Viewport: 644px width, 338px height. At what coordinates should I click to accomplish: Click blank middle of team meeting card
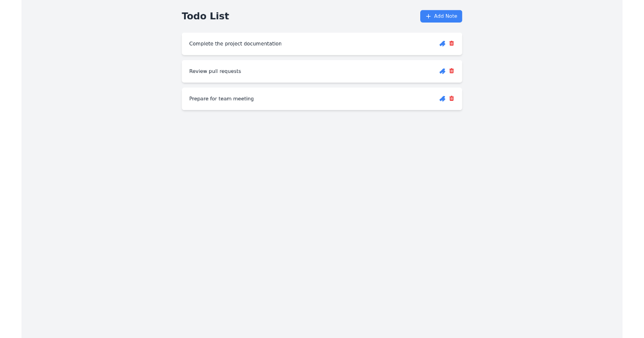343,99
